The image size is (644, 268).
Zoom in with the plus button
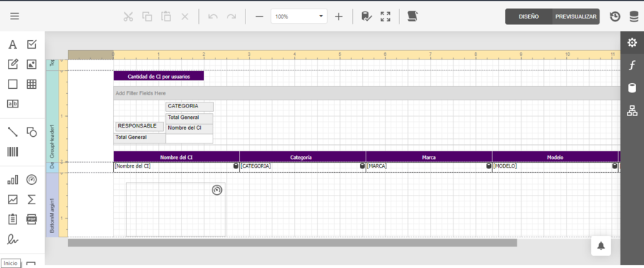[x=338, y=16]
